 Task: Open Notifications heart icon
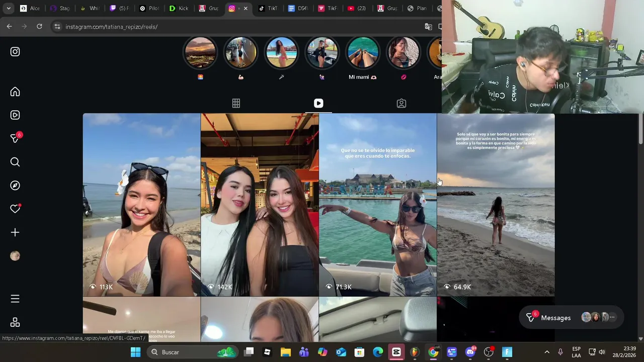15,209
